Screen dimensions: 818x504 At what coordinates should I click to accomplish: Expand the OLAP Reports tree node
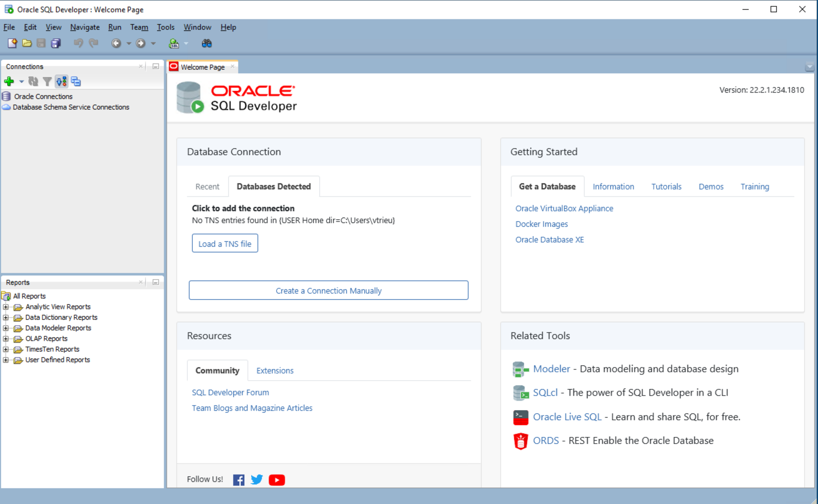5,338
